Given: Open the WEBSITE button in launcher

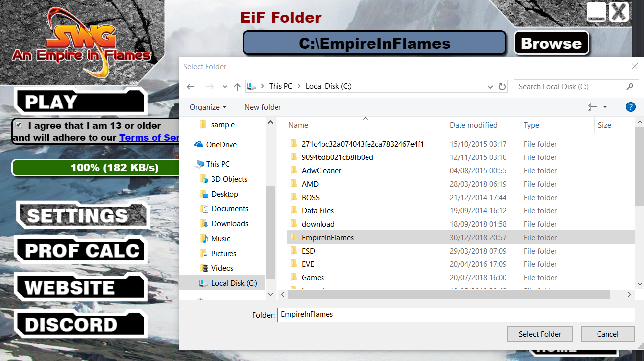Looking at the screenshot, I should tap(82, 288).
